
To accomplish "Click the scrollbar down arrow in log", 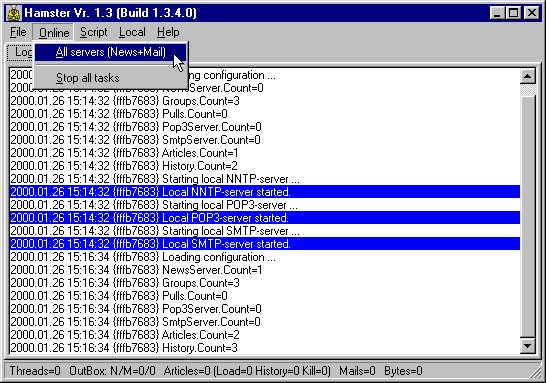I will tap(528, 346).
